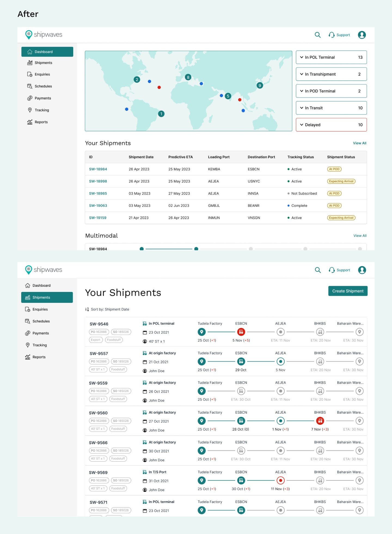Click View All next to Your Shipments
The width and height of the screenshot is (392, 534).
360,143
